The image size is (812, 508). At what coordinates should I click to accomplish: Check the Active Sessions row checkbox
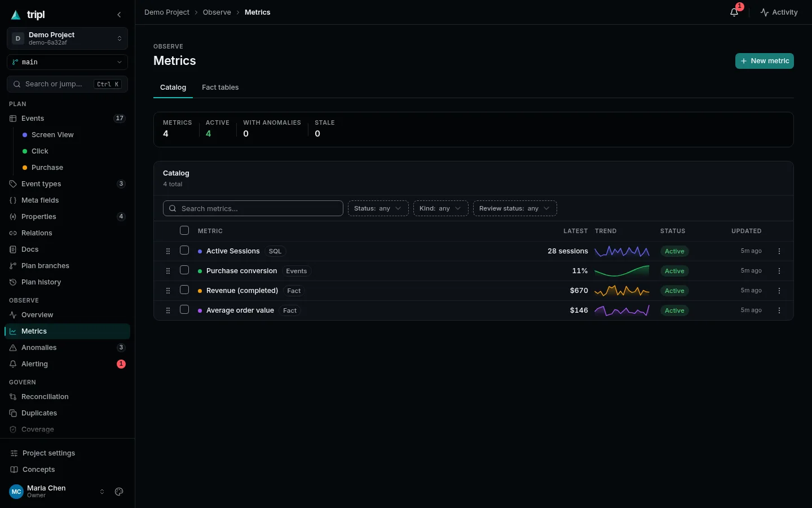[x=184, y=250]
